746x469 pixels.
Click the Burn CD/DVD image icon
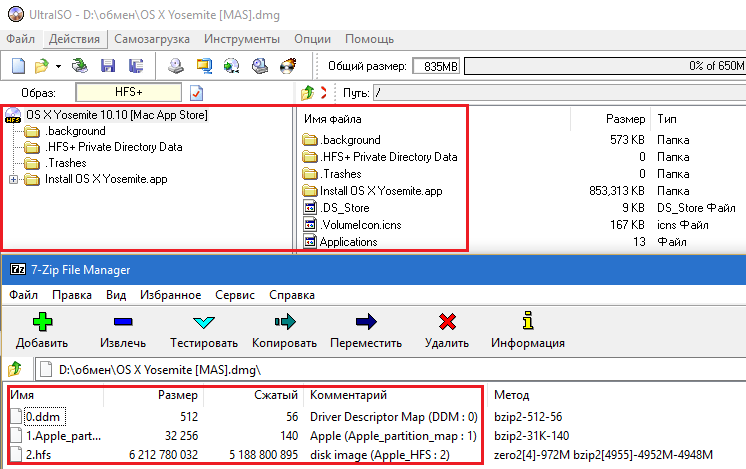coord(288,66)
